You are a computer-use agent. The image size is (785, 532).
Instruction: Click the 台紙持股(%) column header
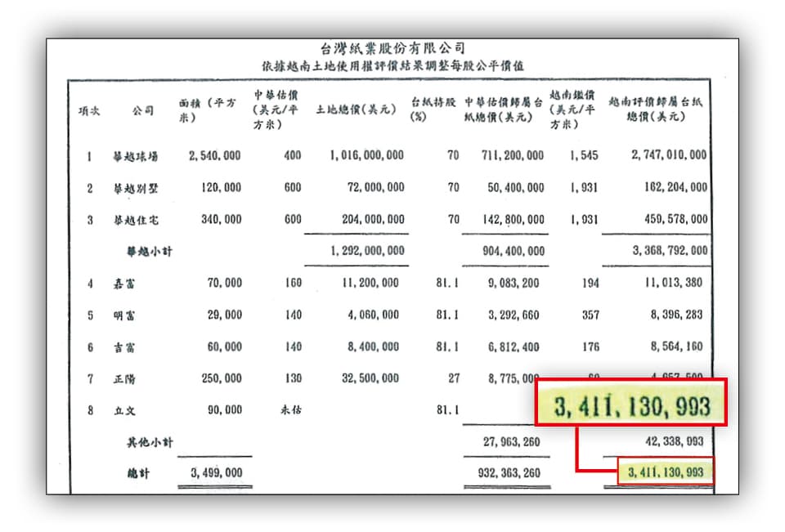[x=433, y=110]
